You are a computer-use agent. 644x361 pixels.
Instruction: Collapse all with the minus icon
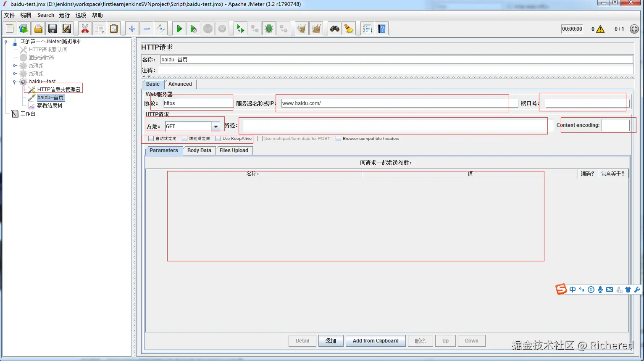click(147, 29)
